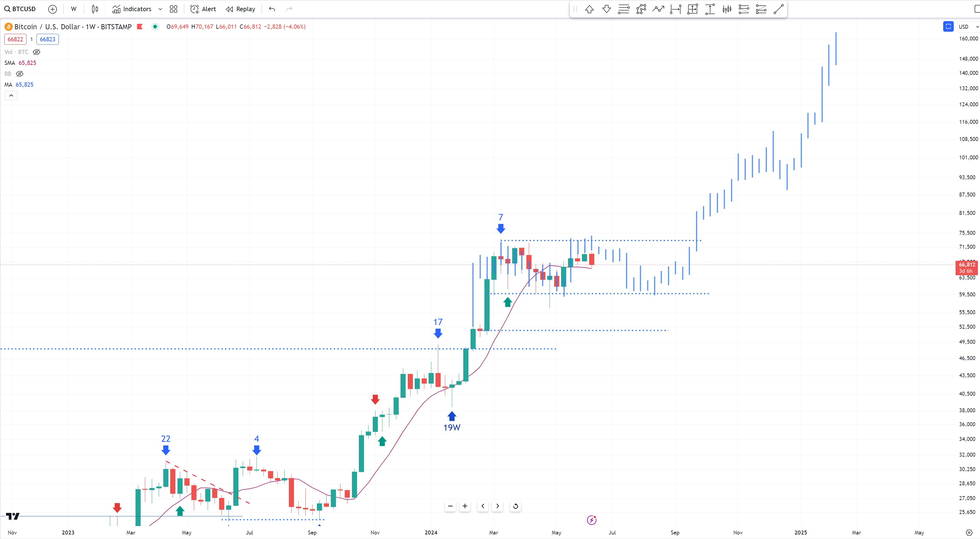Select the arrow mark up drawing tool
The height and width of the screenshot is (539, 980).
click(589, 9)
